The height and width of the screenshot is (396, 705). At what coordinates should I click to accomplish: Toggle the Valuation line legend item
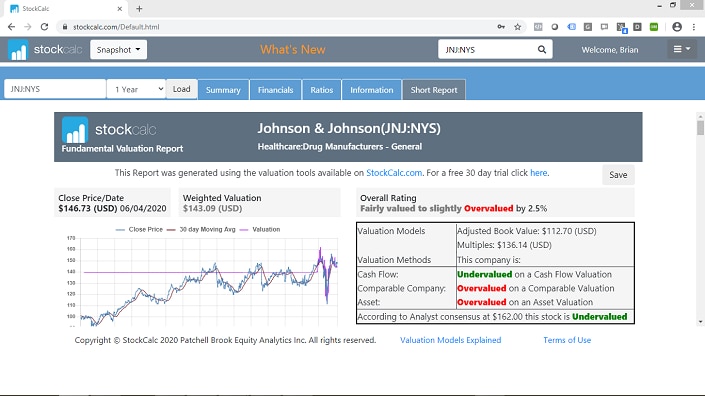260,229
